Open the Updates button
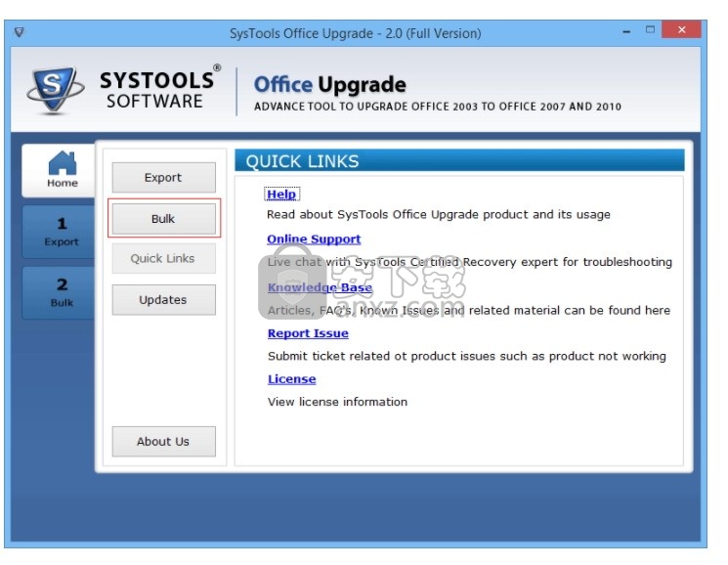Screen dimensions: 728x565 click(163, 299)
